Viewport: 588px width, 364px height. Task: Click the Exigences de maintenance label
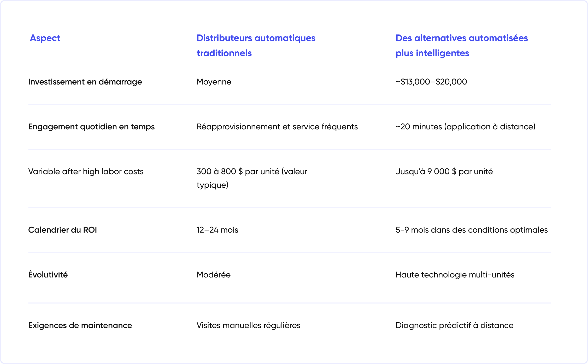(x=80, y=325)
